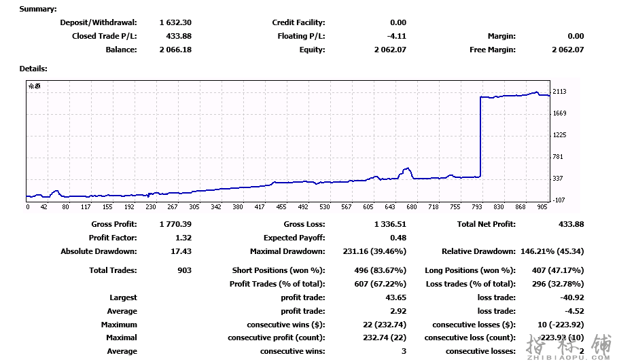Screen dimensions: 617x364
Task: Select 'Profit Trades (% of total):' label
Action: 277,284
